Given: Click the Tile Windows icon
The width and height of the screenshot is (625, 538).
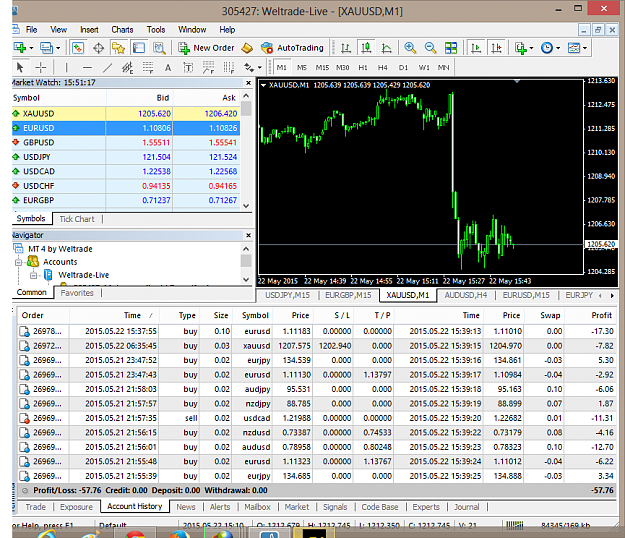Looking at the screenshot, I should [451, 48].
